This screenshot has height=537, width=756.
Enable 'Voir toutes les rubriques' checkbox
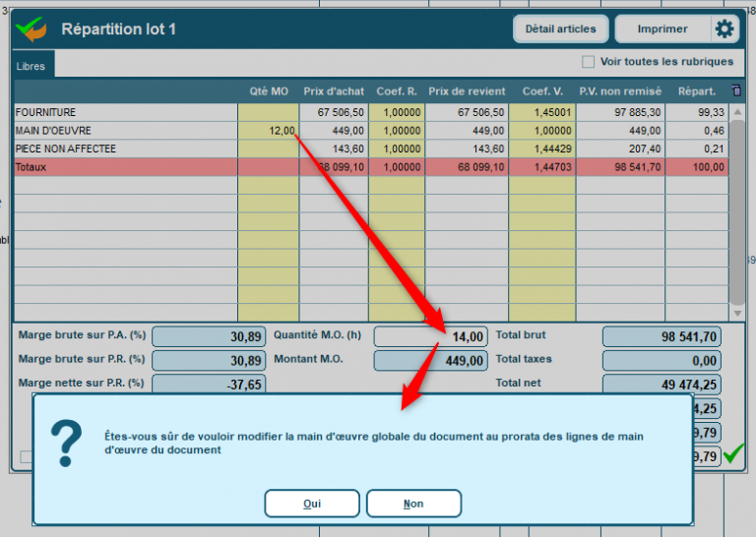click(x=588, y=62)
